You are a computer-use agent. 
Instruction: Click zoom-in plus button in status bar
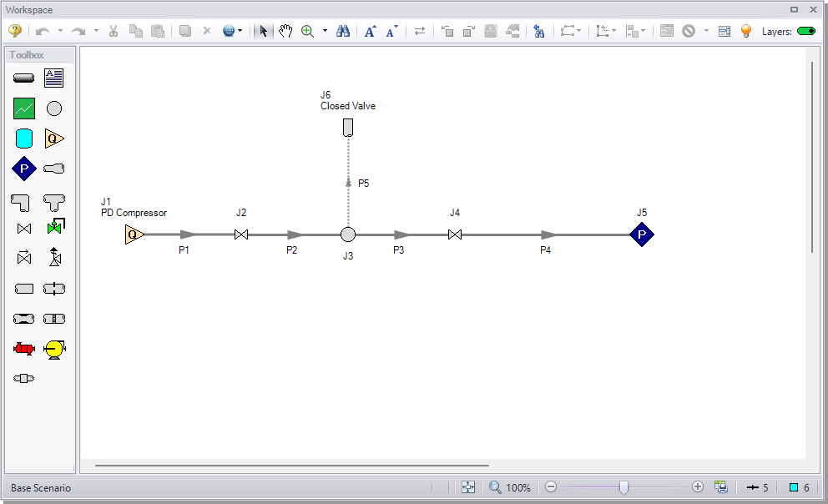(x=698, y=487)
